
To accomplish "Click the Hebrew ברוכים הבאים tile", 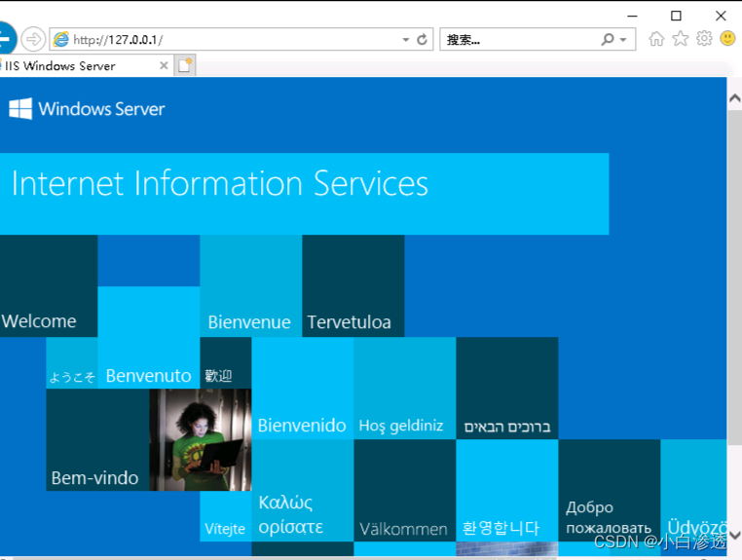I will [x=507, y=389].
